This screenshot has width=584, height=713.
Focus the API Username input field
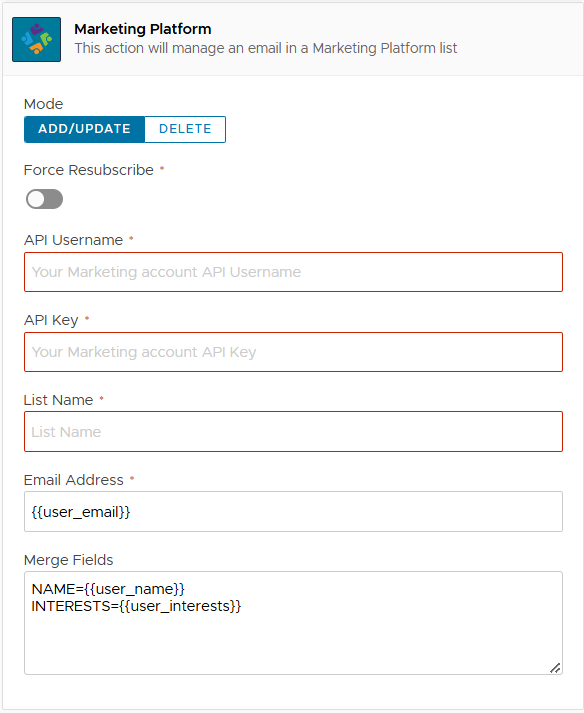[293, 272]
